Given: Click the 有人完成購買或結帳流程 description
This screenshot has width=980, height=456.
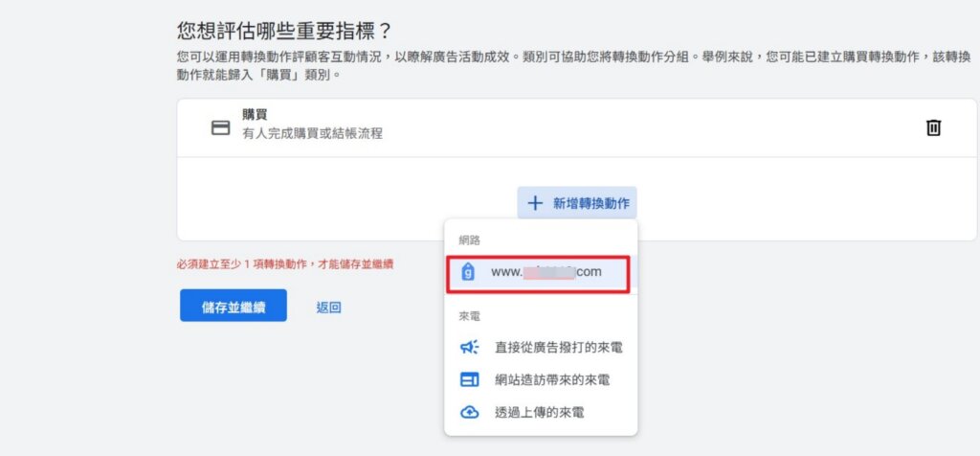Looking at the screenshot, I should (x=312, y=134).
